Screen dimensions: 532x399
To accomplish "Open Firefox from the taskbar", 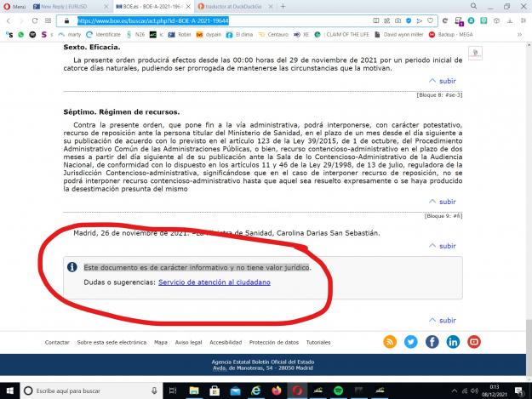I will pyautogui.click(x=277, y=390).
